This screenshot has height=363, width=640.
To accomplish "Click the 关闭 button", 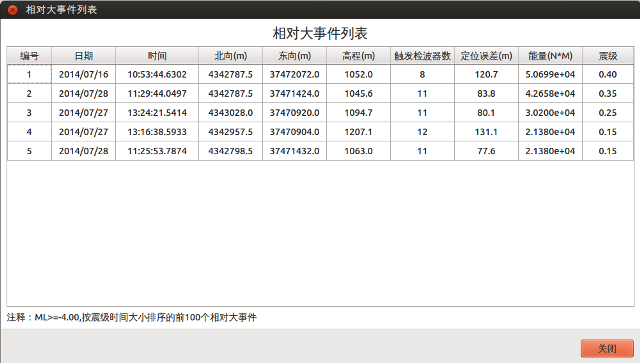I will [x=607, y=348].
